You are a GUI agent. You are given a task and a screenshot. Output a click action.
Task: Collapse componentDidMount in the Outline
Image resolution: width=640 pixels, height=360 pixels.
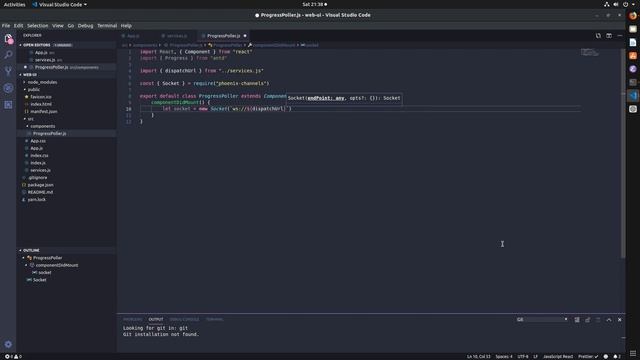[x=26, y=265]
